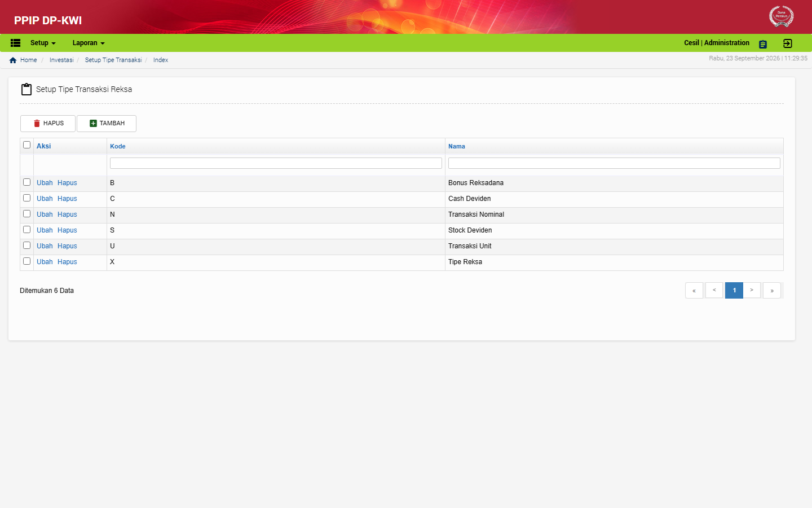Click Ubah for Tipe Reksa row
This screenshot has height=508, width=812.
coord(45,262)
